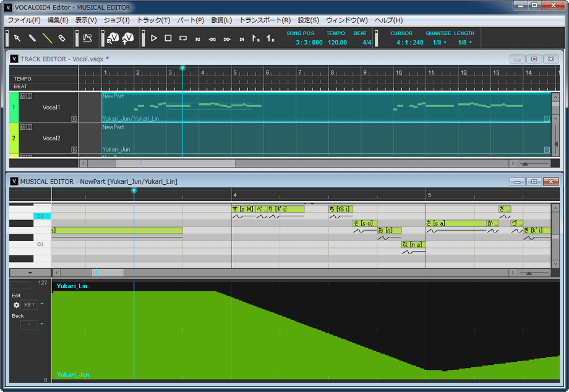569x392 pixels.
Task: Open the QUANTIZE 1/8 dropdown
Action: coord(440,43)
